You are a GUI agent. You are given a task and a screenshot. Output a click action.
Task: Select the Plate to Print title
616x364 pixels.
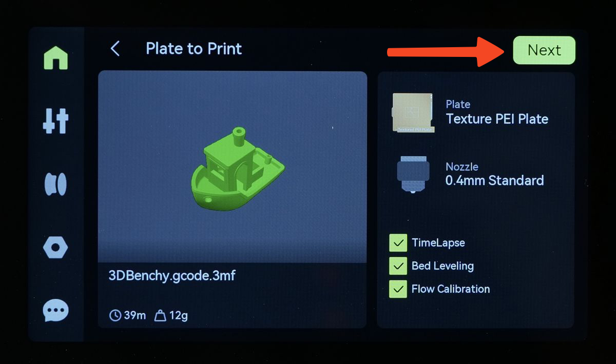(x=194, y=49)
